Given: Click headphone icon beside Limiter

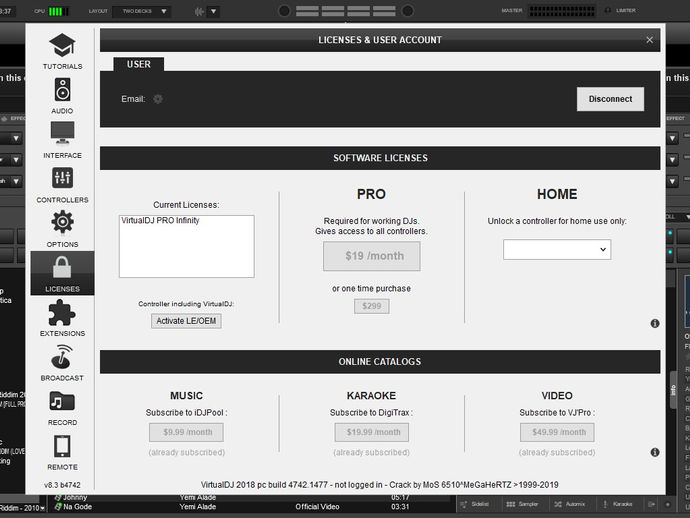Looking at the screenshot, I should pos(608,11).
